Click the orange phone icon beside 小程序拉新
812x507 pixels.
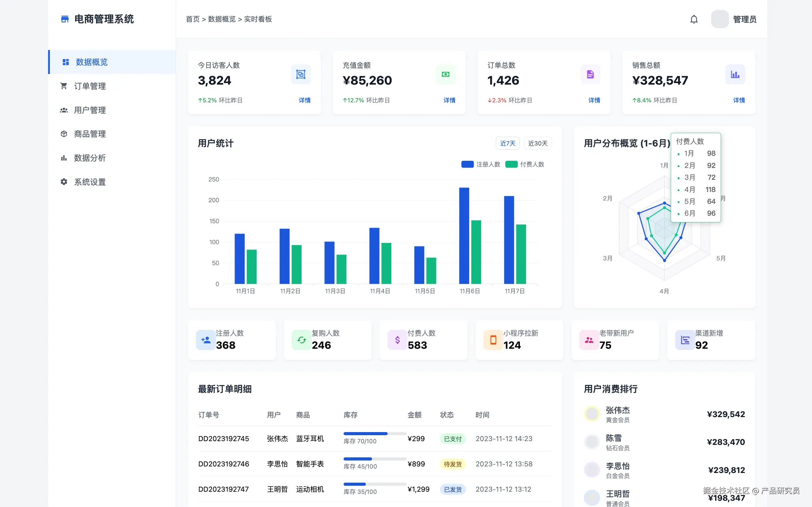[493, 340]
